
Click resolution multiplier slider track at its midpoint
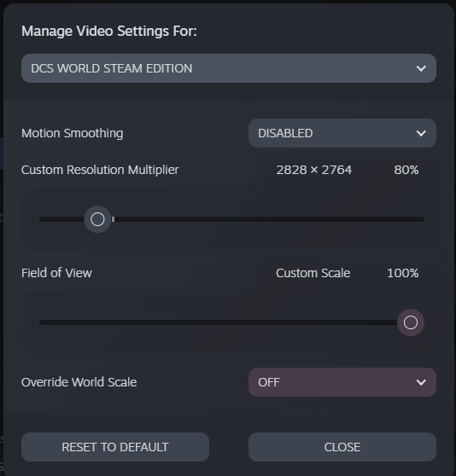(231, 219)
